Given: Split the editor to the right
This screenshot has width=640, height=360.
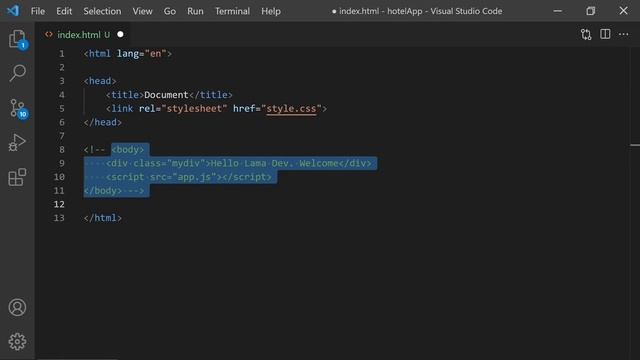Looking at the screenshot, I should pyautogui.click(x=605, y=34).
